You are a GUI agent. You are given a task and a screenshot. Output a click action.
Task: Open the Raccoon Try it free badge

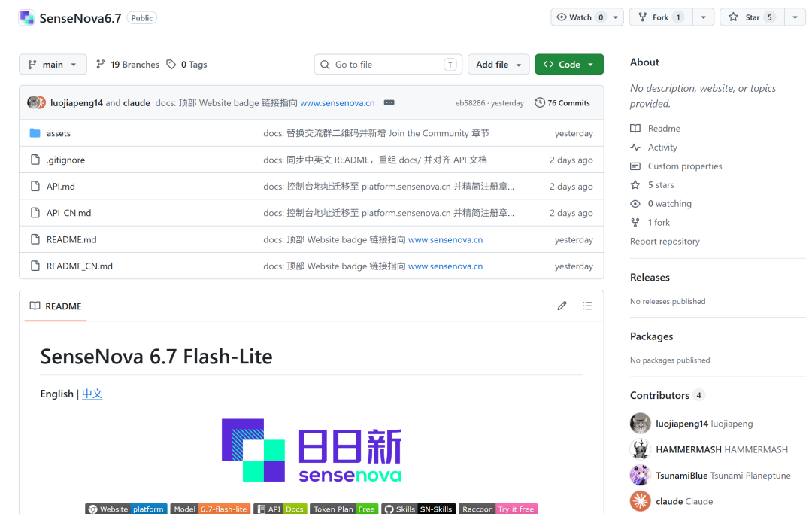498,509
